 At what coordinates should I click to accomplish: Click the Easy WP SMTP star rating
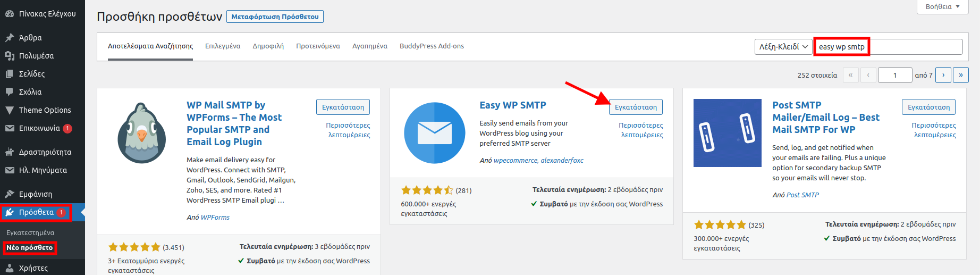[427, 190]
